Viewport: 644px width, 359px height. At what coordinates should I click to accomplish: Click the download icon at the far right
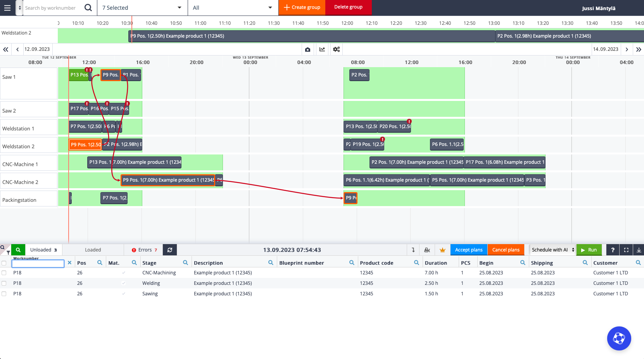pos(639,250)
